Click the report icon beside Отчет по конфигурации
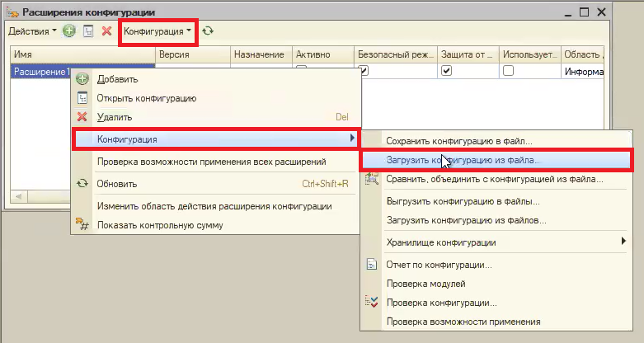644x343 pixels. click(x=372, y=264)
